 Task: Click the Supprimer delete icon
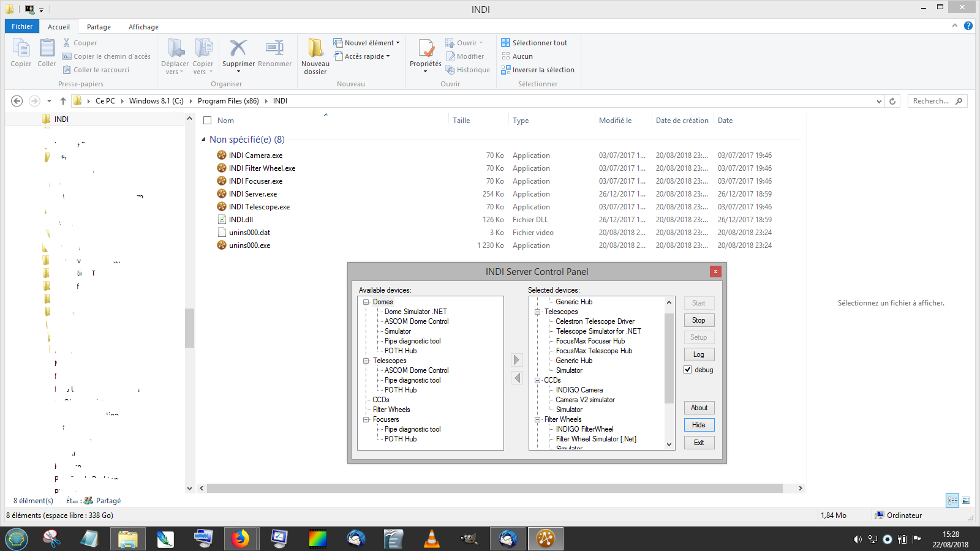238,48
